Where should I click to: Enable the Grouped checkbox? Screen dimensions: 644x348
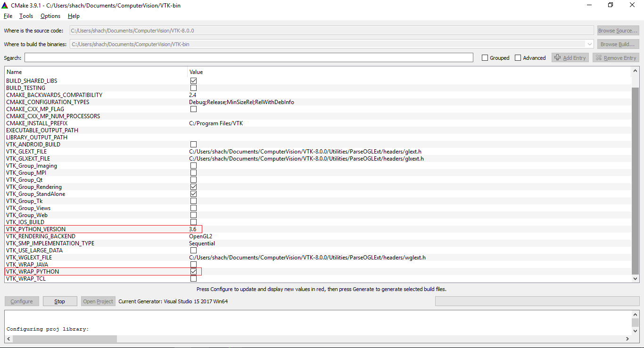pyautogui.click(x=485, y=57)
